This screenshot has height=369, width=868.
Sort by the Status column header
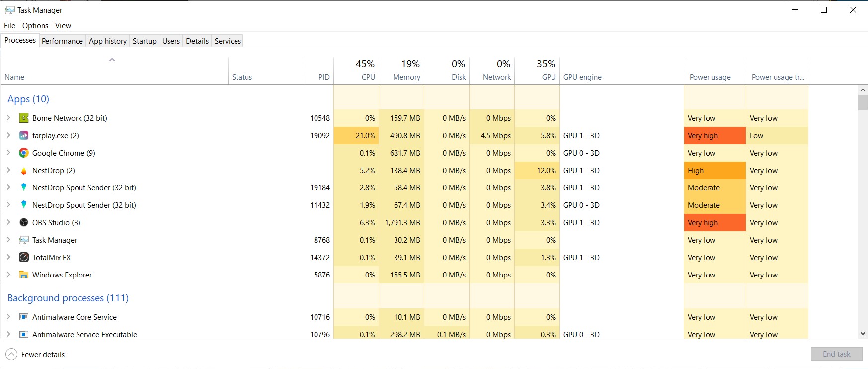[x=265, y=71]
